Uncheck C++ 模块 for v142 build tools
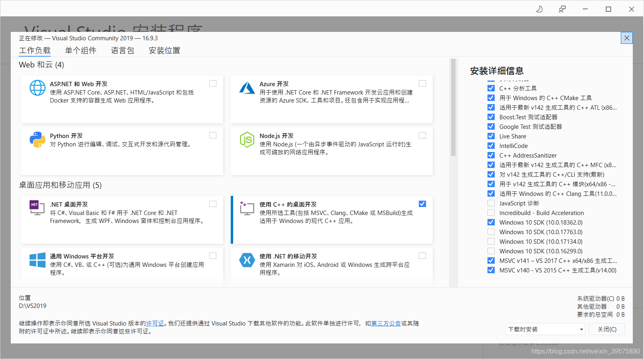This screenshot has height=359, width=644. pos(491,184)
